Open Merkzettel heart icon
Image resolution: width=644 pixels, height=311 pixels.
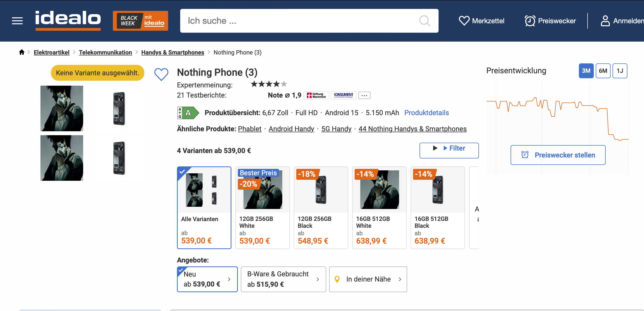pyautogui.click(x=464, y=21)
